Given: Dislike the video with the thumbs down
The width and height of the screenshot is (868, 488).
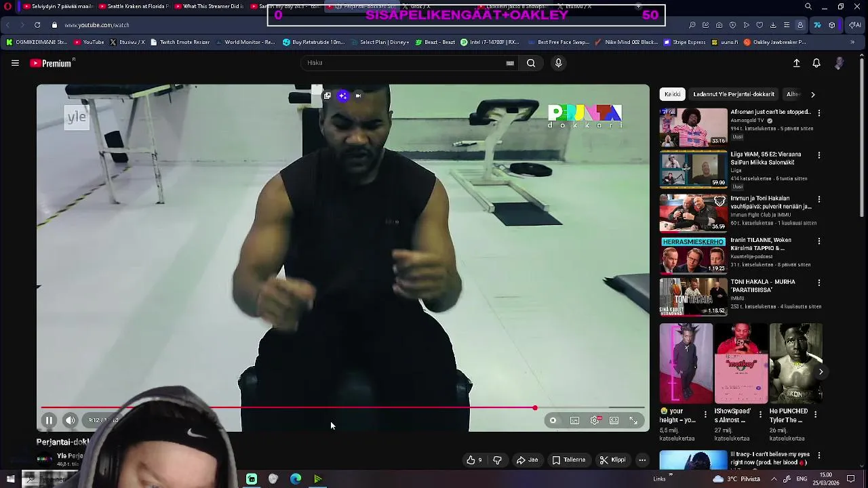Looking at the screenshot, I should (x=497, y=460).
